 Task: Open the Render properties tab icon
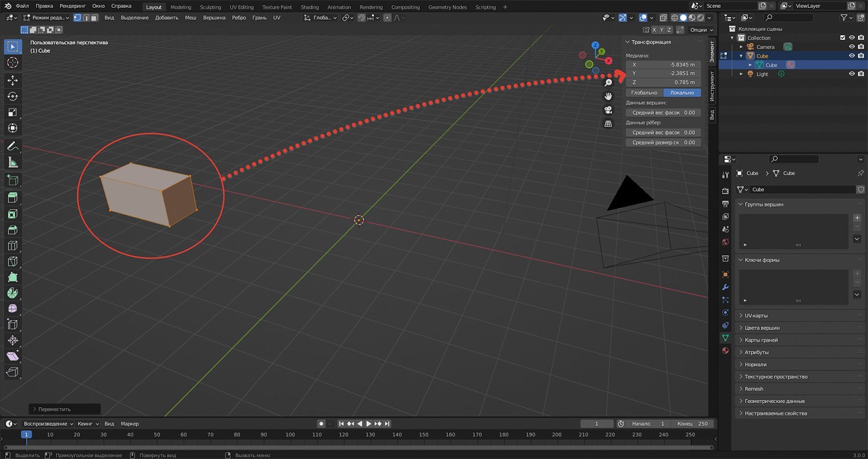725,191
